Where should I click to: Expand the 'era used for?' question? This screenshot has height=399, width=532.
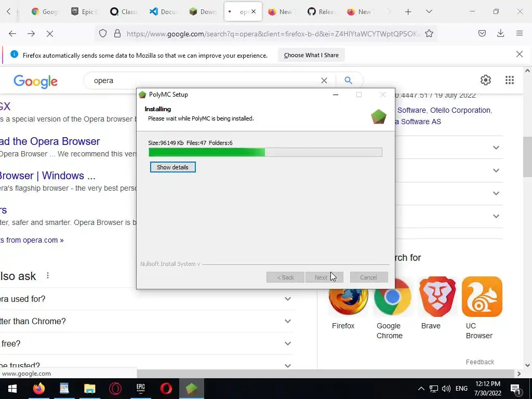pyautogui.click(x=146, y=299)
